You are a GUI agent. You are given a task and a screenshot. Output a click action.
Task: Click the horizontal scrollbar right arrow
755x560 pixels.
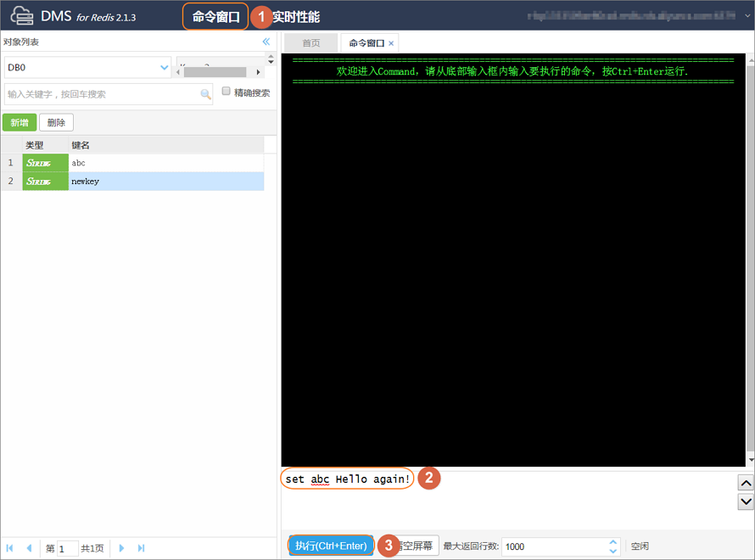pyautogui.click(x=258, y=72)
